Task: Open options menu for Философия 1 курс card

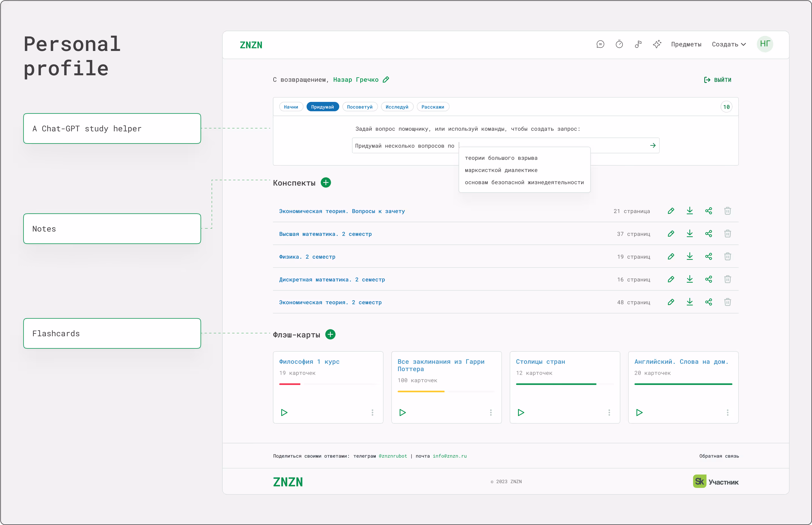Action: click(372, 413)
